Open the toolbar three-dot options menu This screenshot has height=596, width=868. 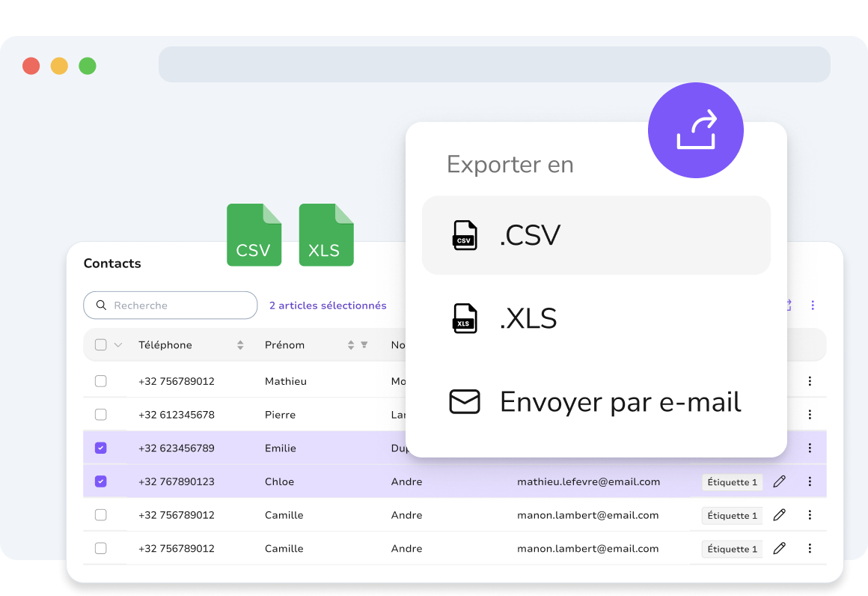(812, 305)
